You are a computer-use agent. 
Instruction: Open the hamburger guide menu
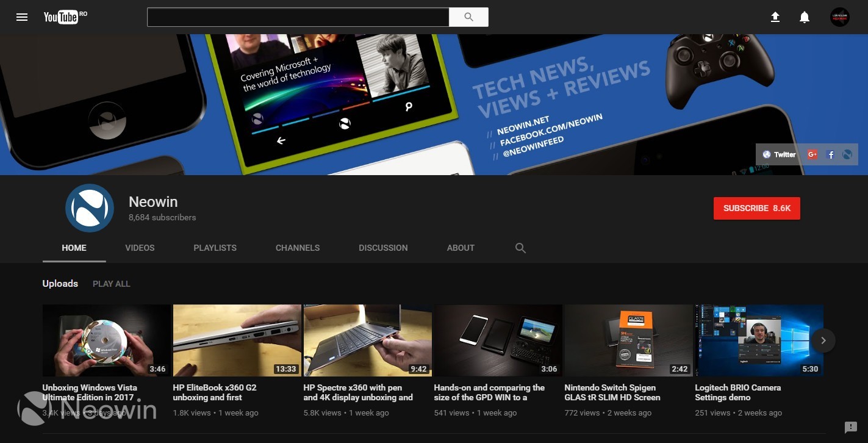pyautogui.click(x=22, y=17)
